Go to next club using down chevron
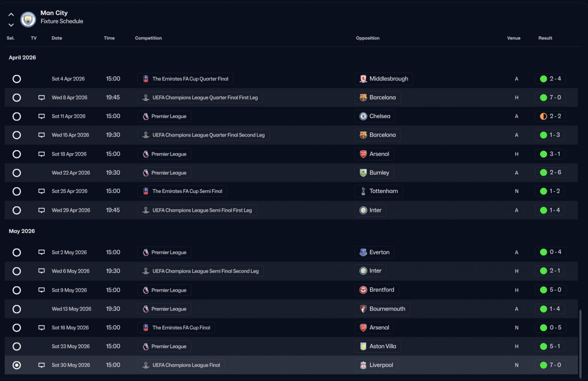The height and width of the screenshot is (381, 588). click(x=11, y=25)
